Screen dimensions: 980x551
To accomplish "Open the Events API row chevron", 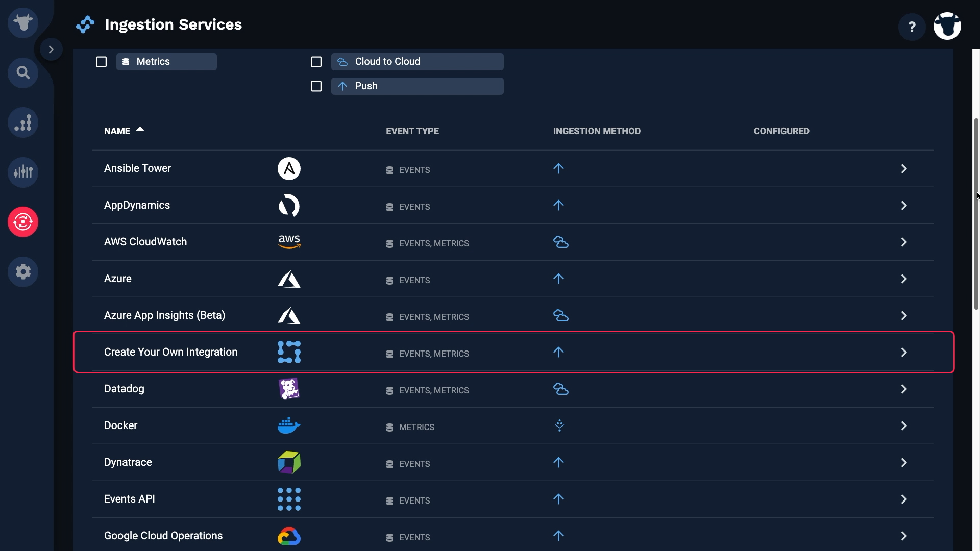I will [903, 499].
